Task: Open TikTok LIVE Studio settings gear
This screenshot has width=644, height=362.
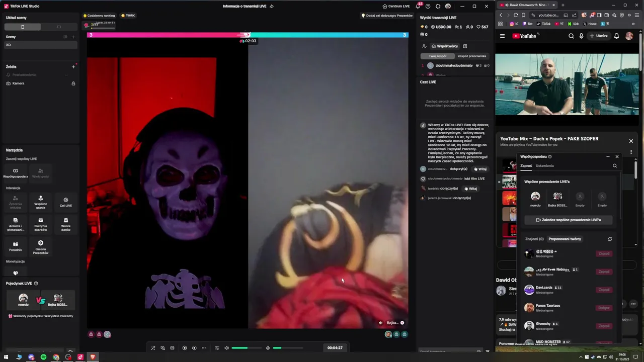Action: tap(438, 6)
